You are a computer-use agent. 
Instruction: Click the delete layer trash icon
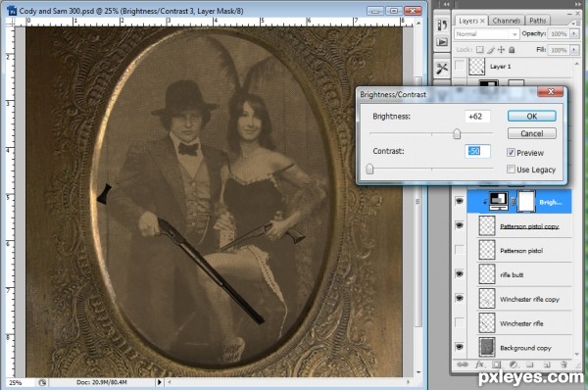tap(563, 365)
